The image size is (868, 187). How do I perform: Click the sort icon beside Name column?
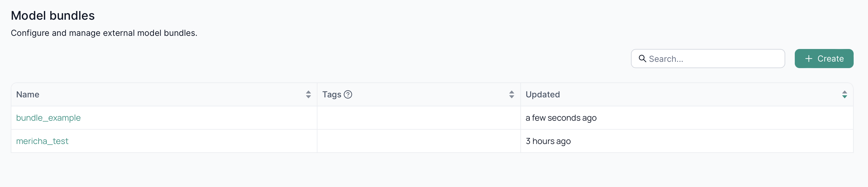[309, 95]
